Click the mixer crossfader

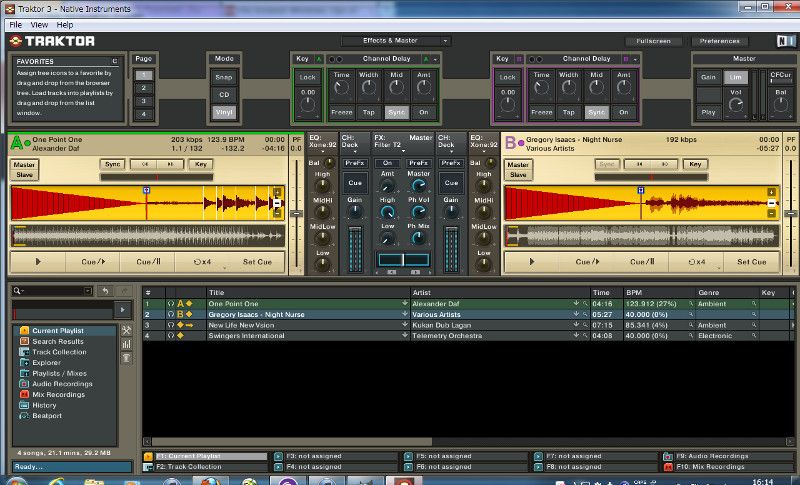[403, 260]
